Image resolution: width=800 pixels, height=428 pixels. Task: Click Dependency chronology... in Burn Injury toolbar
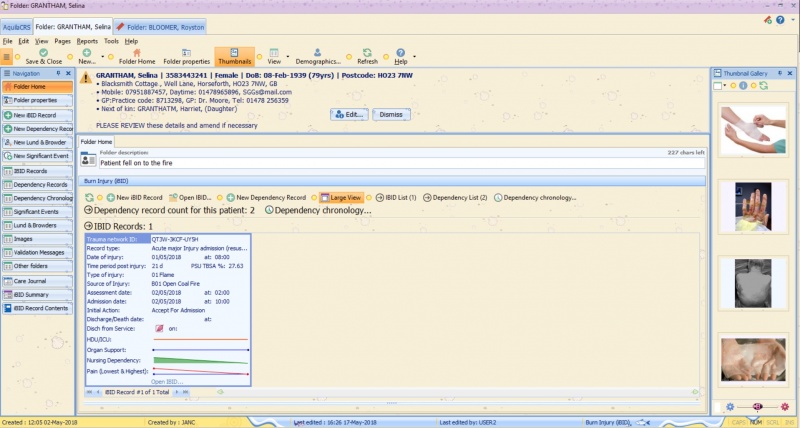(x=535, y=198)
